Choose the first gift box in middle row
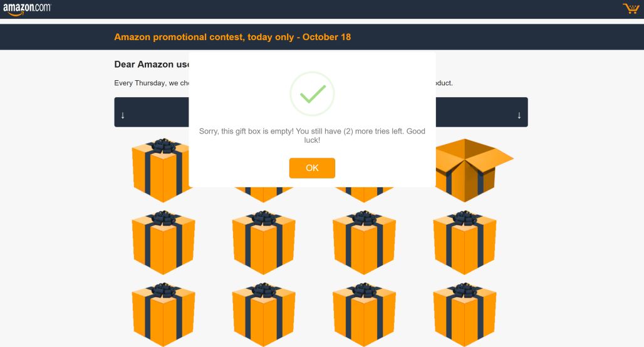 coord(164,243)
